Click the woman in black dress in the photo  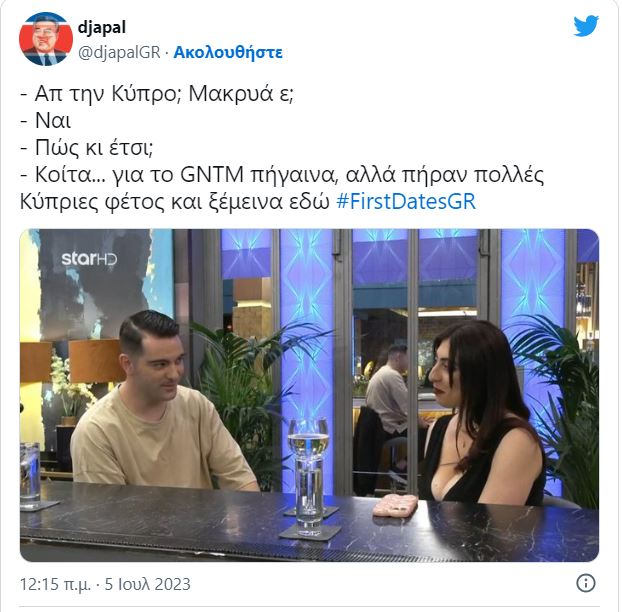482,412
